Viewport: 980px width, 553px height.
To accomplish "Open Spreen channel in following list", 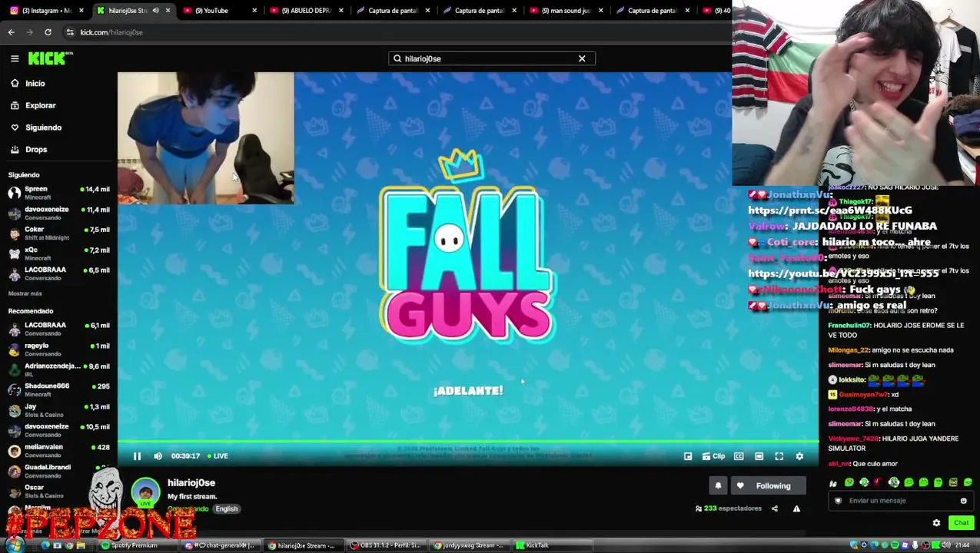I will [58, 192].
